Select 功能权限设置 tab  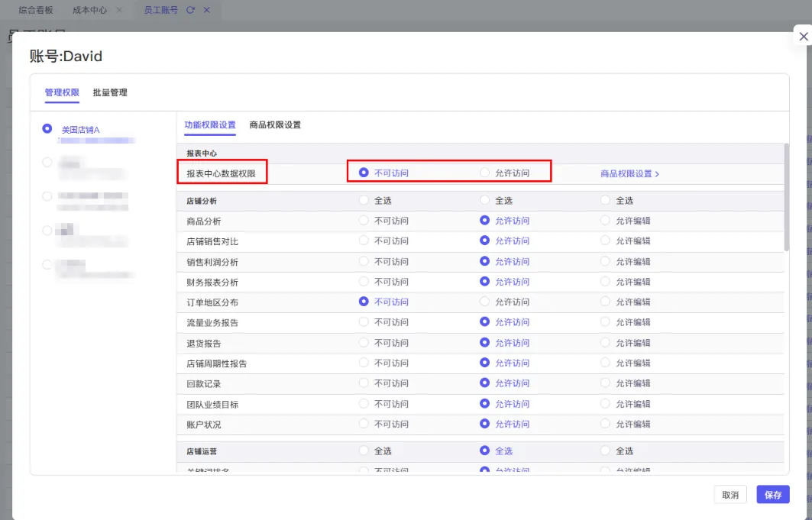pos(210,125)
